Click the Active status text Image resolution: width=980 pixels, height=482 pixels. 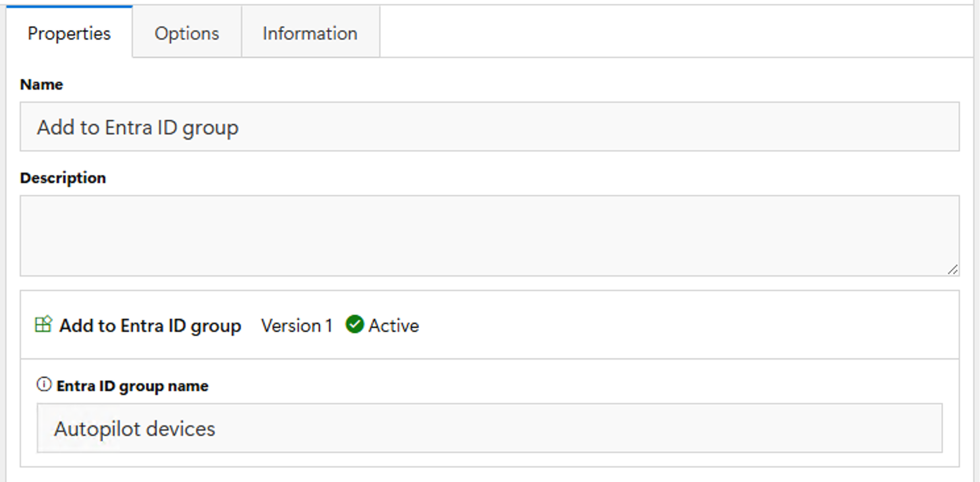[x=394, y=325]
